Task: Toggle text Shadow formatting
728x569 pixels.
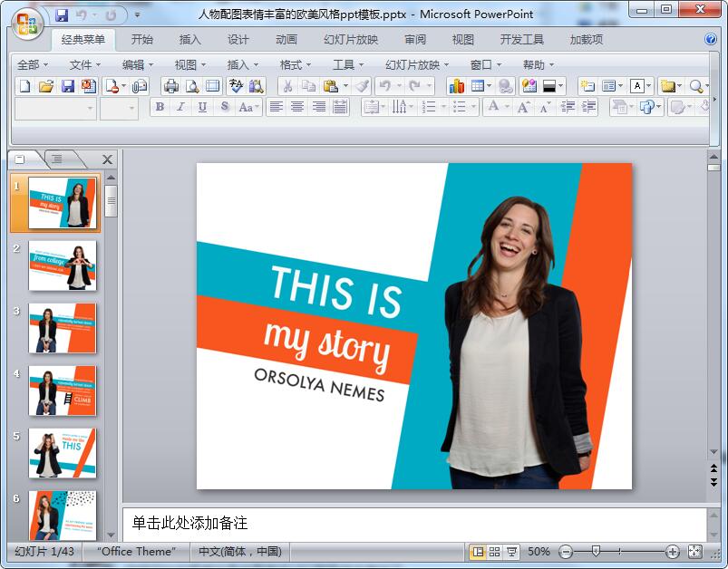Action: [225, 107]
